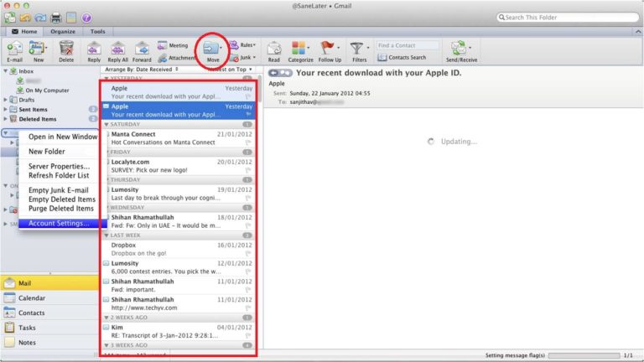Viewport: 644px width, 362px height.
Task: Open the Tools ribbon tab
Action: pyautogui.click(x=98, y=32)
